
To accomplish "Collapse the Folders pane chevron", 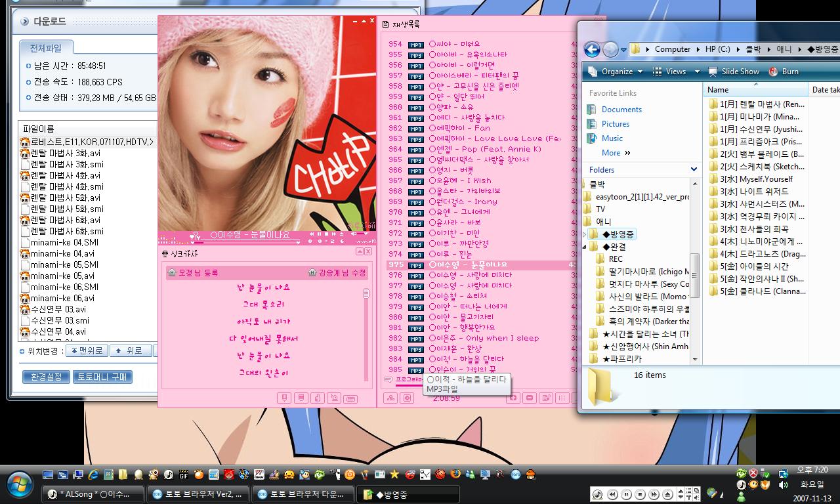I will coord(694,170).
